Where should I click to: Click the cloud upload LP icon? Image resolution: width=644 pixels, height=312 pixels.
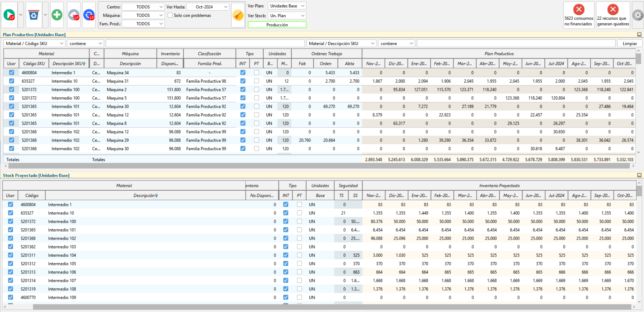click(x=74, y=15)
